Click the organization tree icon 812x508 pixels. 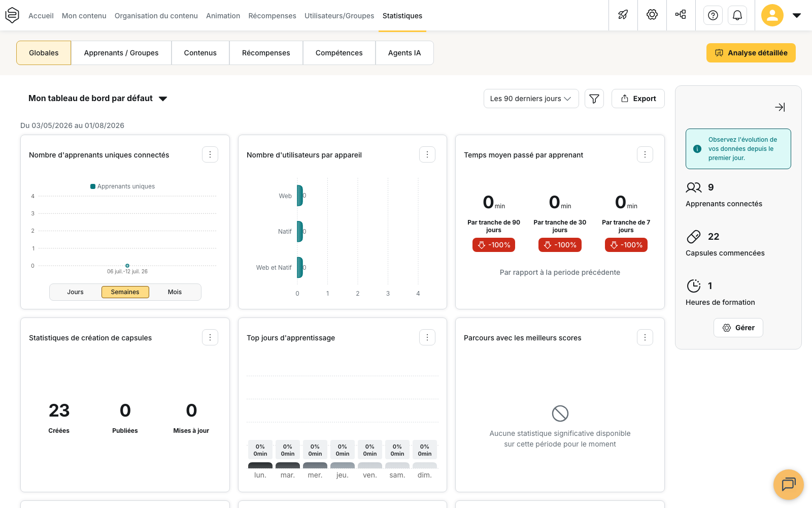[x=681, y=15]
